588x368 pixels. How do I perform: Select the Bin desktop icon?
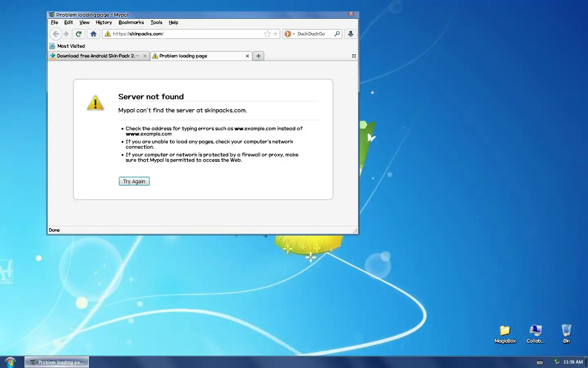pyautogui.click(x=566, y=334)
